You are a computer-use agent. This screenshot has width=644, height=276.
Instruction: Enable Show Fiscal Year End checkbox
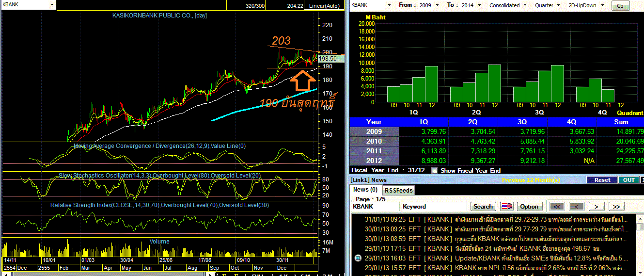(x=435, y=170)
